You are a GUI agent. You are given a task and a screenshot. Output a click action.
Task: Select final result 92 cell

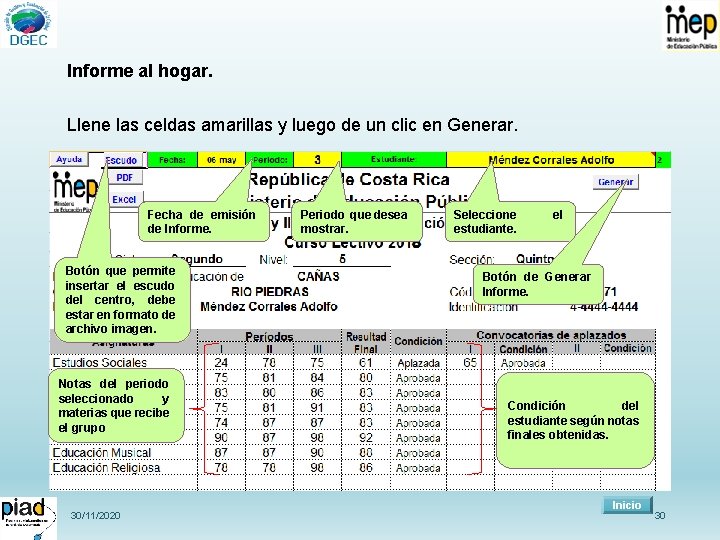tap(366, 438)
